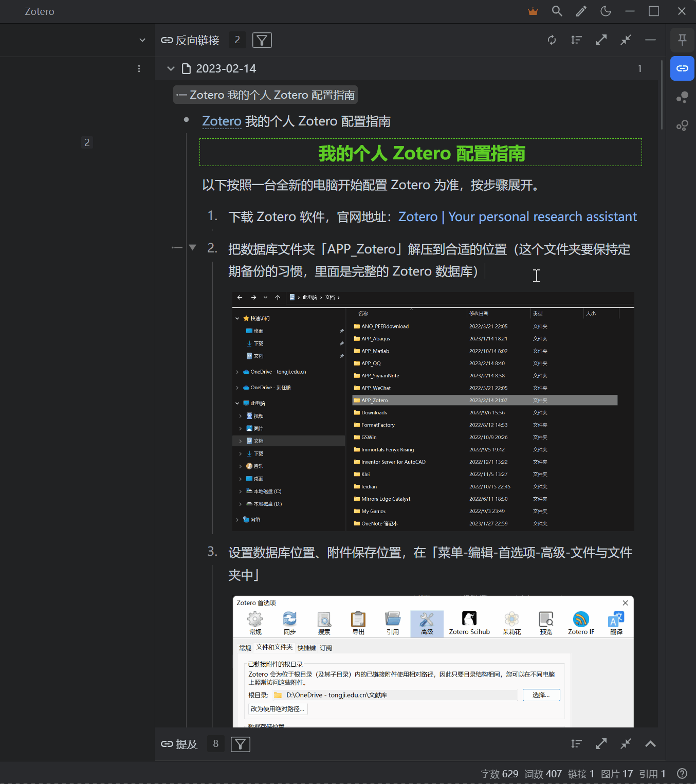Collapse the 提及 mentions section

point(650,743)
